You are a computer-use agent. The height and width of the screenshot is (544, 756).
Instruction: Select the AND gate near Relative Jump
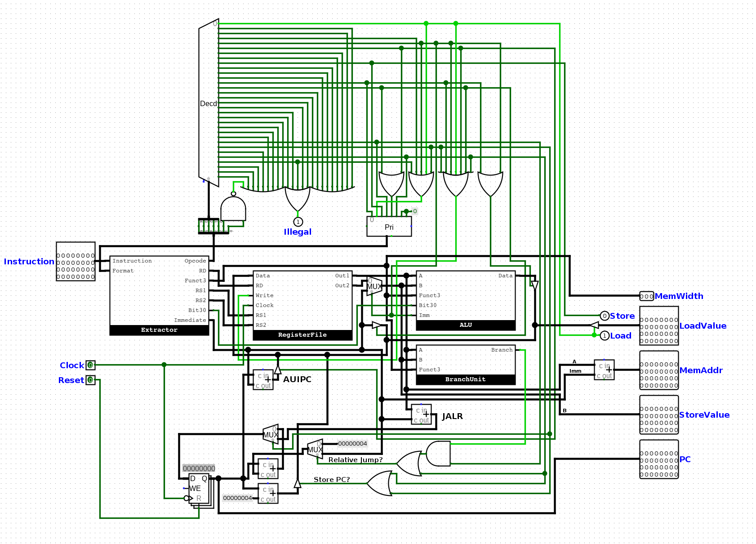tap(438, 454)
